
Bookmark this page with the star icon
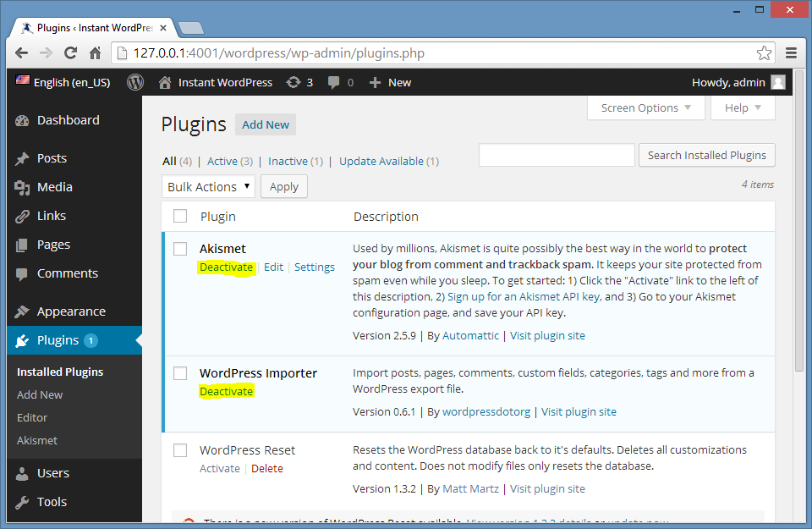[764, 53]
